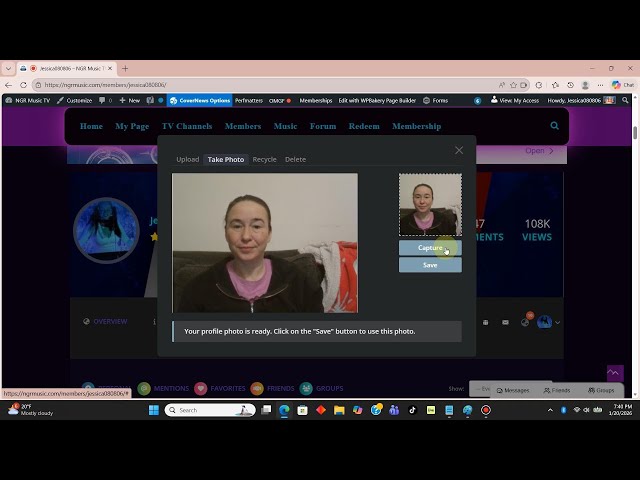Click the screen recorder taskbar icon
This screenshot has width=640, height=480.
coord(486,410)
